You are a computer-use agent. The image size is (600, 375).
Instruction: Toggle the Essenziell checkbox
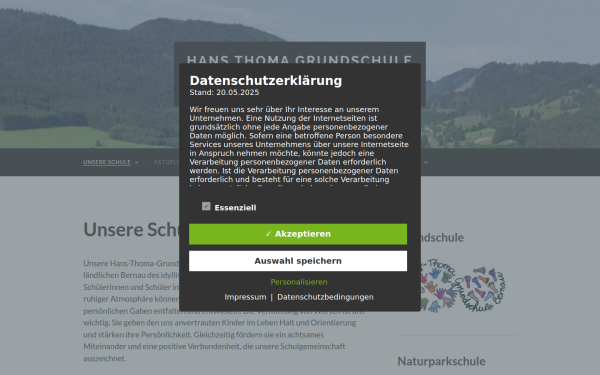206,207
